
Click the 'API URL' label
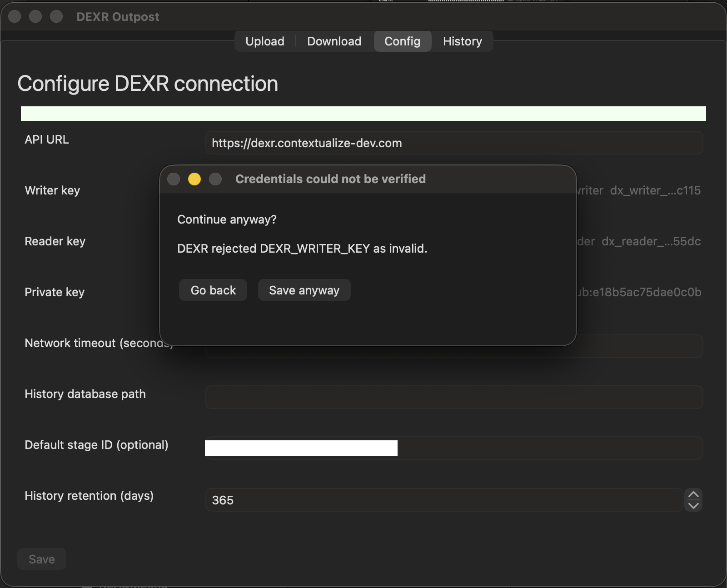tap(47, 140)
